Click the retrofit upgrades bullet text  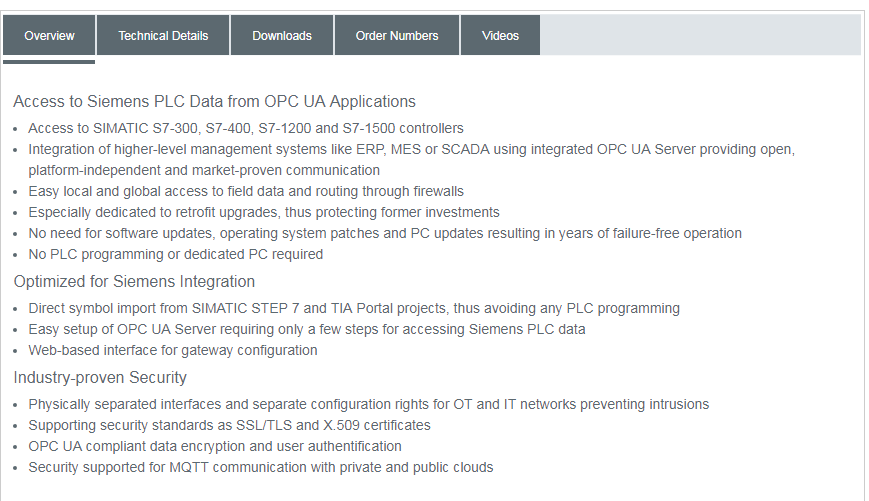(264, 212)
